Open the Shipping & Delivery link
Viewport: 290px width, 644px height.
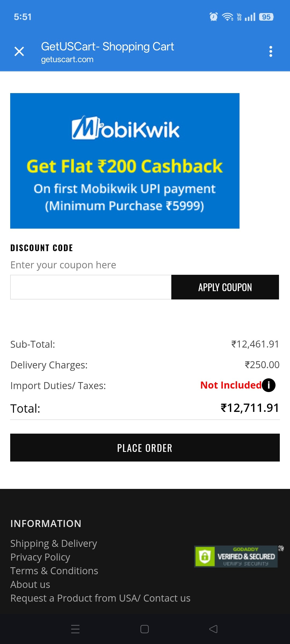[x=54, y=543]
